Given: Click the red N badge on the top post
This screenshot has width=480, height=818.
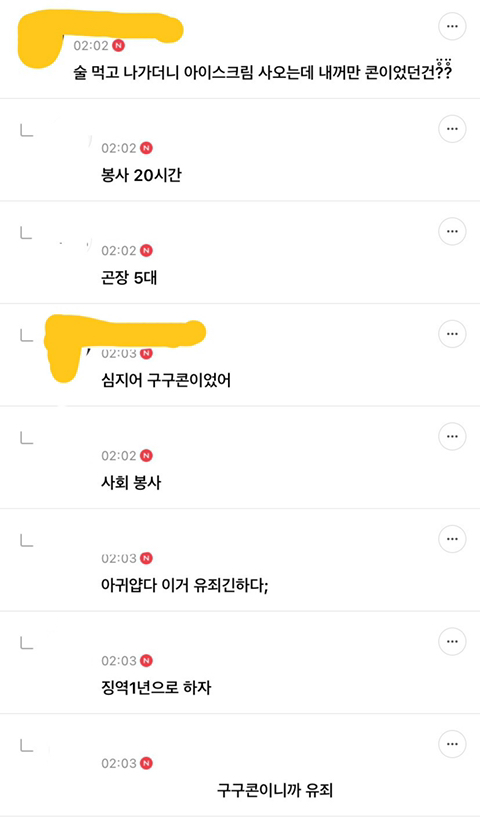Looking at the screenshot, I should tap(119, 45).
